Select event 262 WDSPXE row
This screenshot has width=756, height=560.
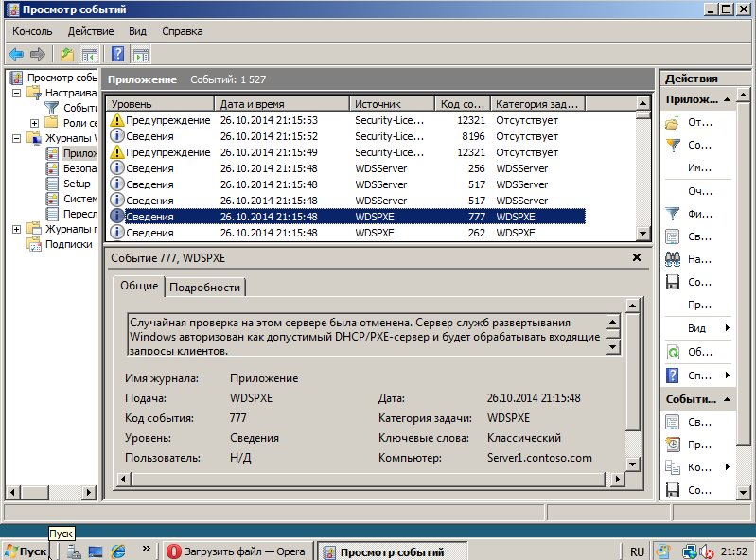click(347, 233)
